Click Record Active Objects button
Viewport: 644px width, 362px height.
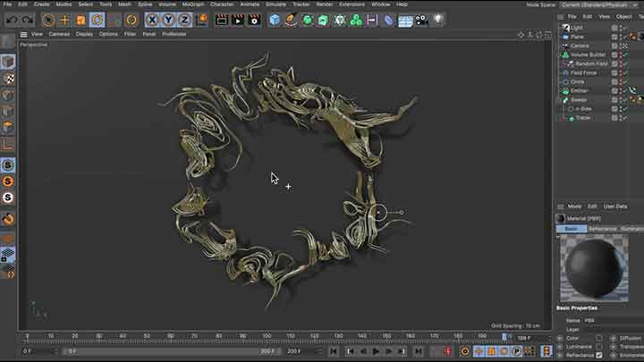point(436,351)
